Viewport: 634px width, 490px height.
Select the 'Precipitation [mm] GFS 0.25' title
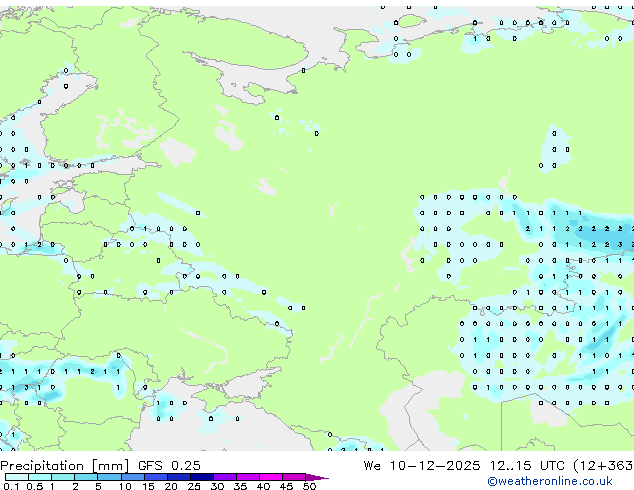point(100,466)
